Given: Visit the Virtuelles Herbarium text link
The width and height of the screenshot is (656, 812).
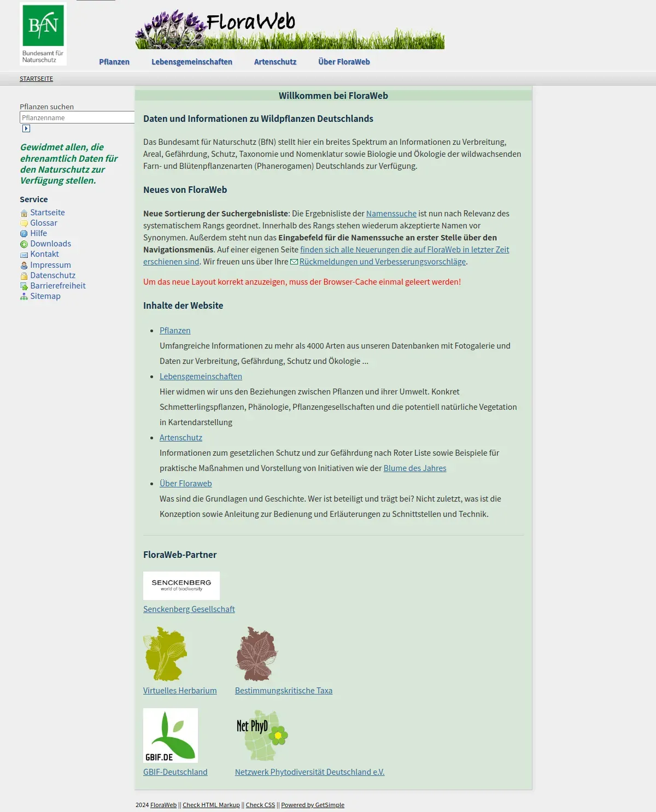Looking at the screenshot, I should coord(180,691).
